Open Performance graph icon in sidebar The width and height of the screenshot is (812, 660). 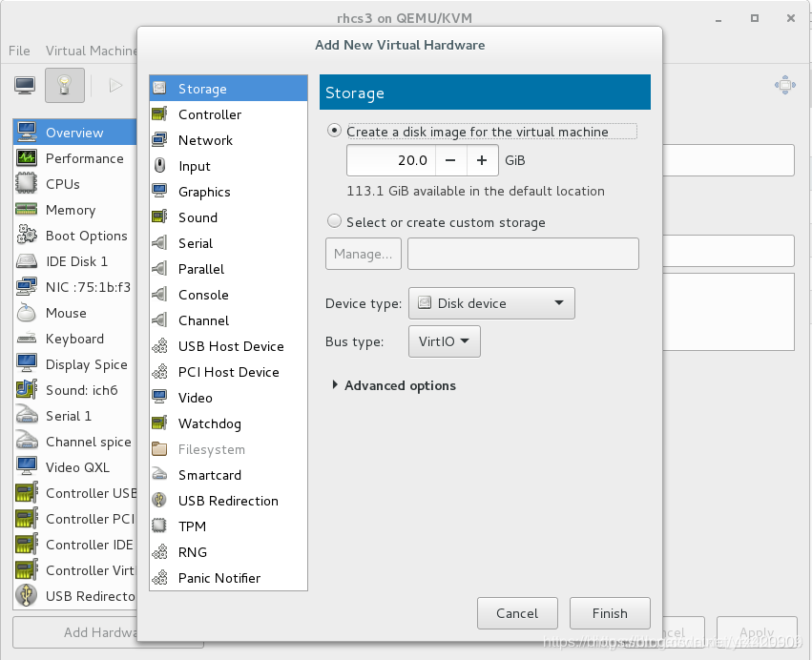(x=27, y=157)
